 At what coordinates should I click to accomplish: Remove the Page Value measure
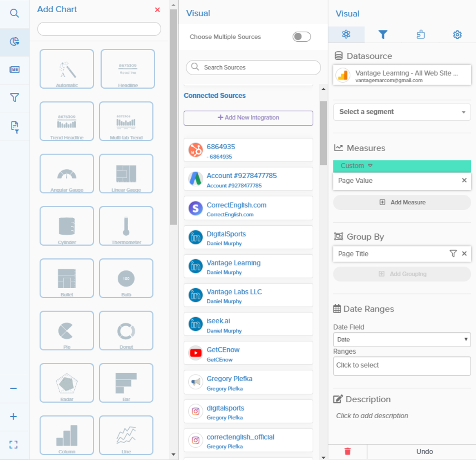pyautogui.click(x=464, y=180)
